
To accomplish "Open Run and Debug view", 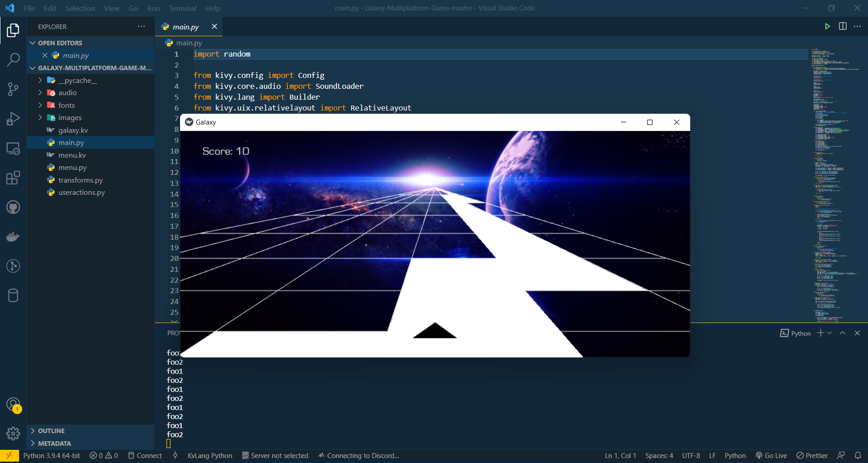I will [x=13, y=119].
